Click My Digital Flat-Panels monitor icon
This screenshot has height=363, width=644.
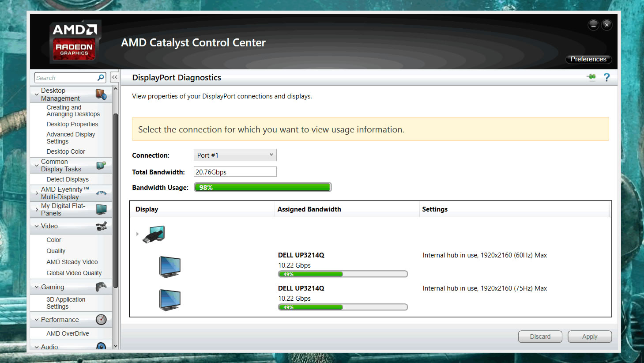pos(101,209)
